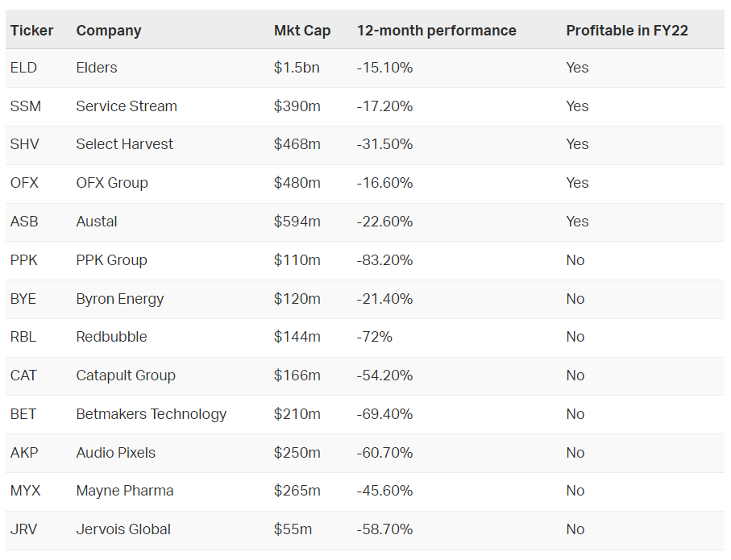731x560 pixels.
Task: Click the Ticker column header
Action: tap(31, 31)
